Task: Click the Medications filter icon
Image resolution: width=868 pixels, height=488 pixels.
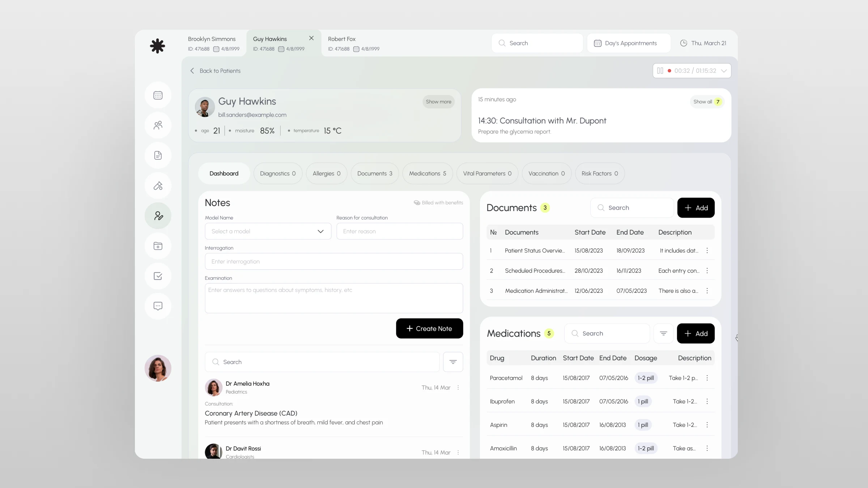Action: pyautogui.click(x=663, y=333)
